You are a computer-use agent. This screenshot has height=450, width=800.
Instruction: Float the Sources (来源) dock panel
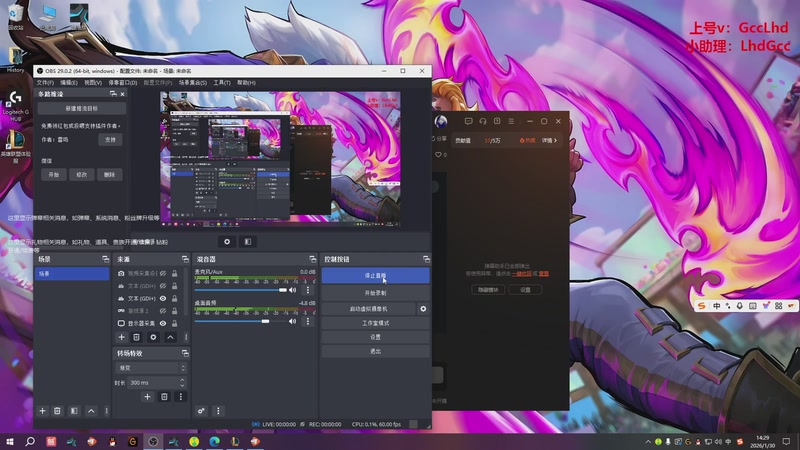(x=185, y=259)
